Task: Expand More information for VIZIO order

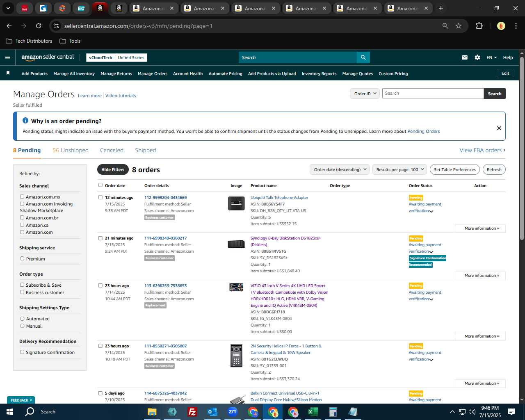Action: click(480, 336)
